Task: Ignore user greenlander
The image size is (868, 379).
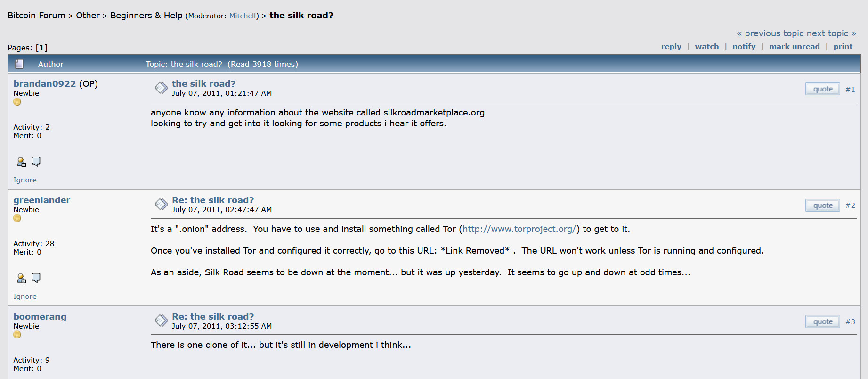Action: [24, 296]
